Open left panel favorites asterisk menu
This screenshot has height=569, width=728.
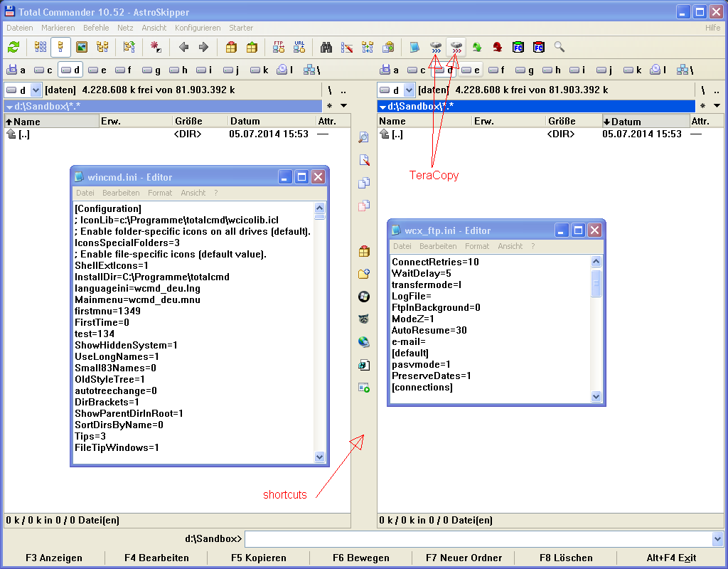330,106
